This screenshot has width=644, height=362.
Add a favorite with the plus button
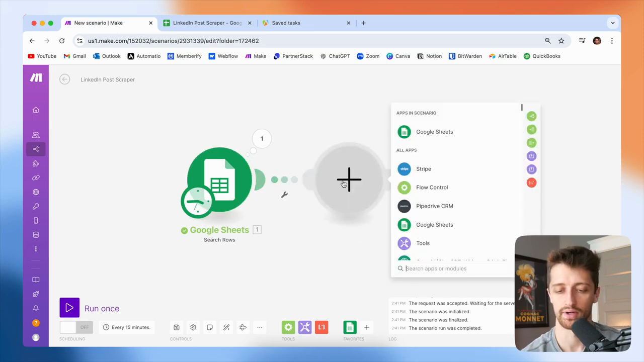[366, 327]
